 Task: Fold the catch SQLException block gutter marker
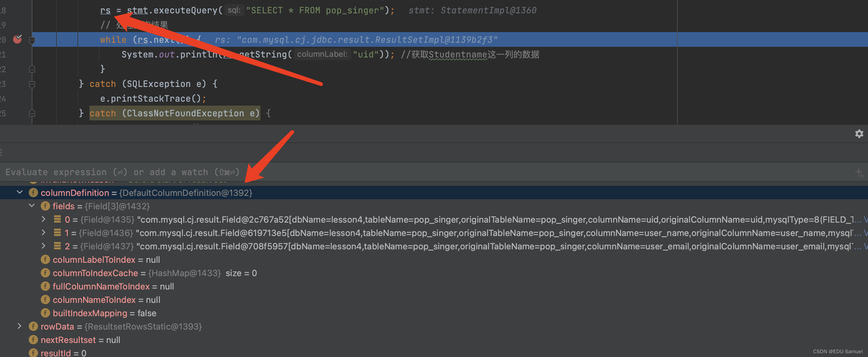[x=32, y=84]
